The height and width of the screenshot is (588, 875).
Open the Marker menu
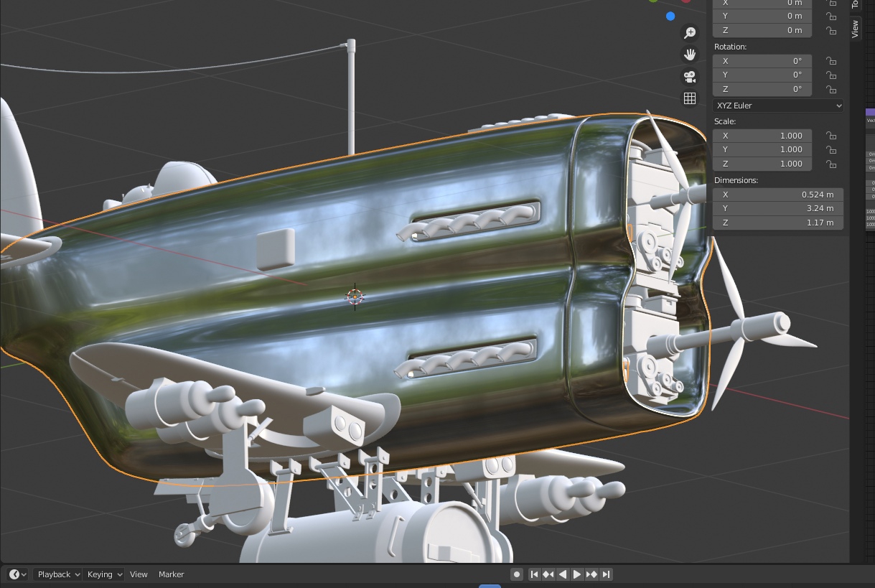click(171, 574)
